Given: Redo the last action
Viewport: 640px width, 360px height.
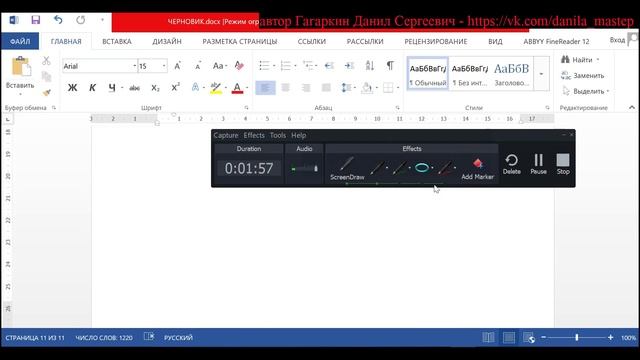Looking at the screenshot, I should point(80,20).
